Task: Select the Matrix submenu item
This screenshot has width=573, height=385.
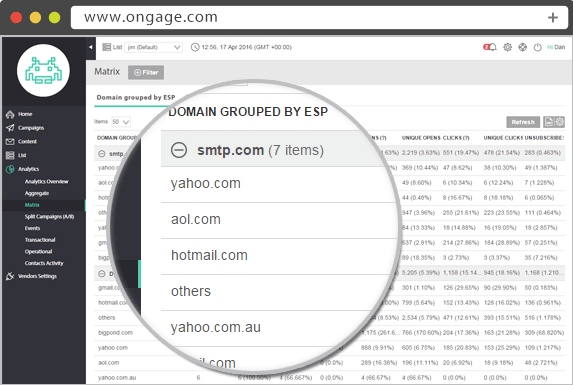Action: (32, 205)
